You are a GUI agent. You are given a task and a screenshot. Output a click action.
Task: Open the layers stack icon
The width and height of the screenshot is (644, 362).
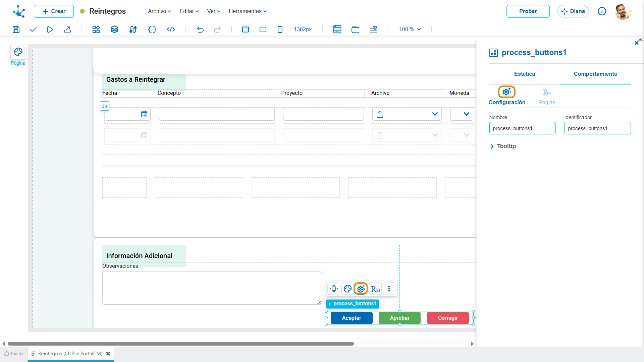click(x=114, y=29)
